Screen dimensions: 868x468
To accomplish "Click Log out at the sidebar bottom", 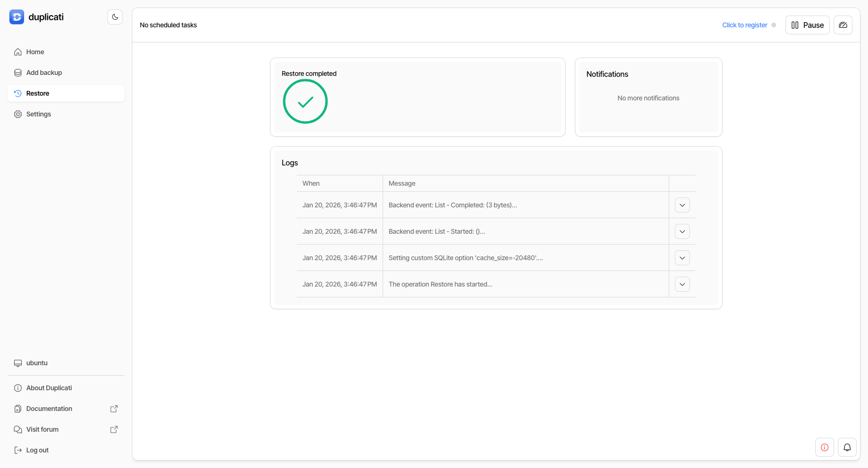I will 37,450.
